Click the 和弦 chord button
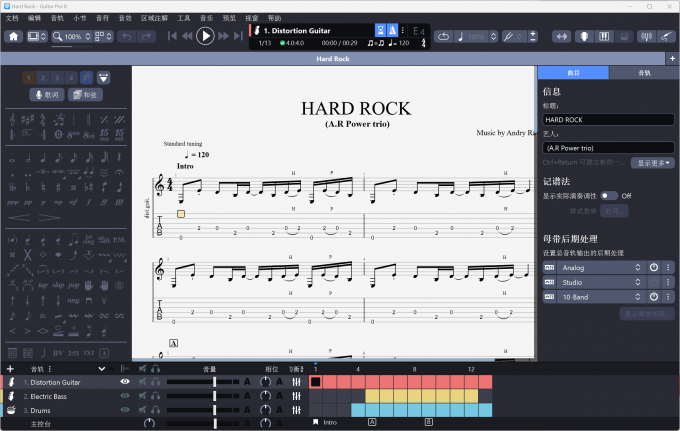 [87, 95]
